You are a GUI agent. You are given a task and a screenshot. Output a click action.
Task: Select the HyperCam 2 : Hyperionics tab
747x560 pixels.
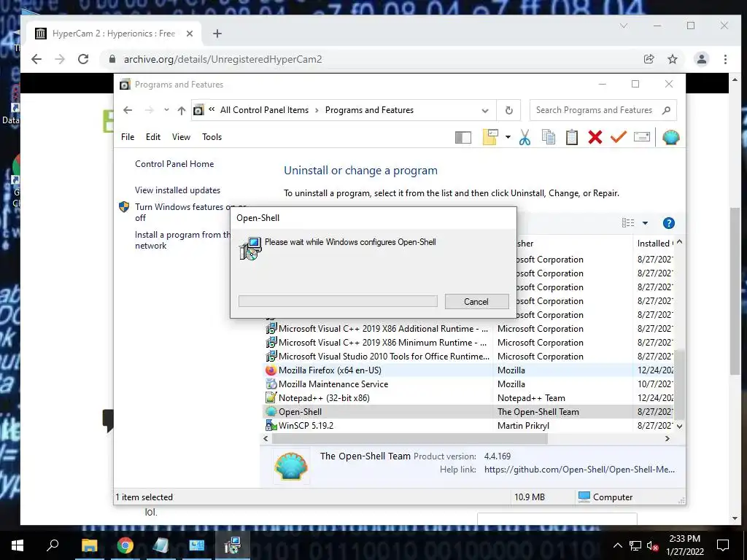point(114,34)
